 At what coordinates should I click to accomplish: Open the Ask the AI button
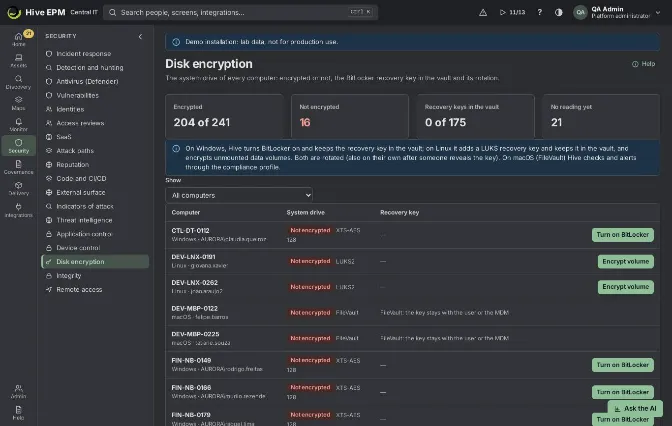tap(636, 408)
